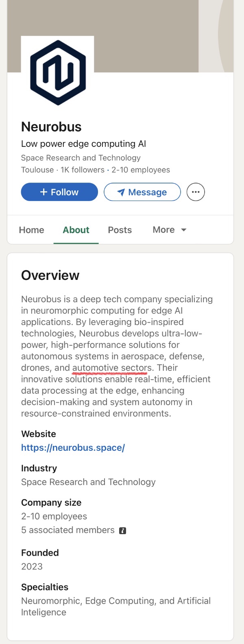The width and height of the screenshot is (244, 644).
Task: Click the tagline Low power edge computing AI
Action: [83, 144]
